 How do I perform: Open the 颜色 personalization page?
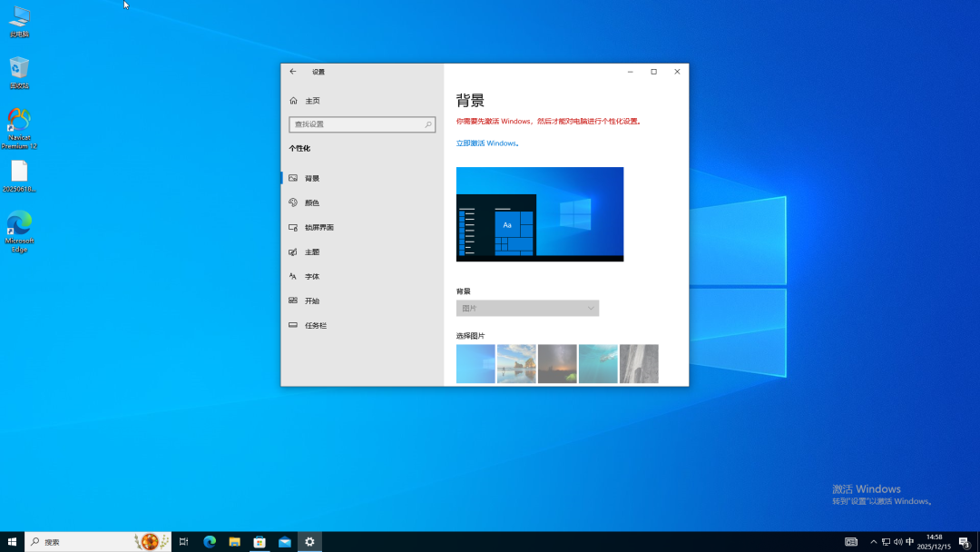(x=362, y=202)
